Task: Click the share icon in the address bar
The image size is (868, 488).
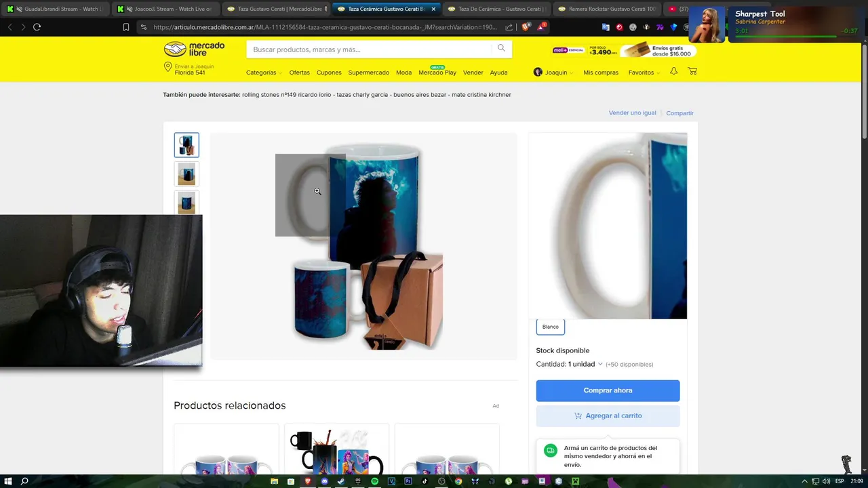Action: (x=509, y=27)
